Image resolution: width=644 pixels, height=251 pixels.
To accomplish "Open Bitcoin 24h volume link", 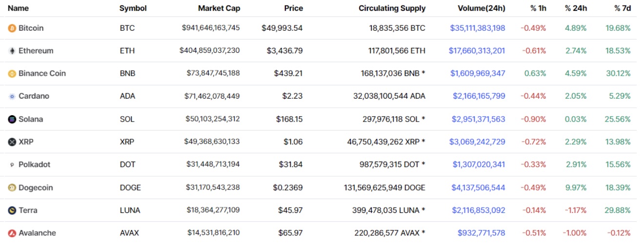I will [x=477, y=28].
